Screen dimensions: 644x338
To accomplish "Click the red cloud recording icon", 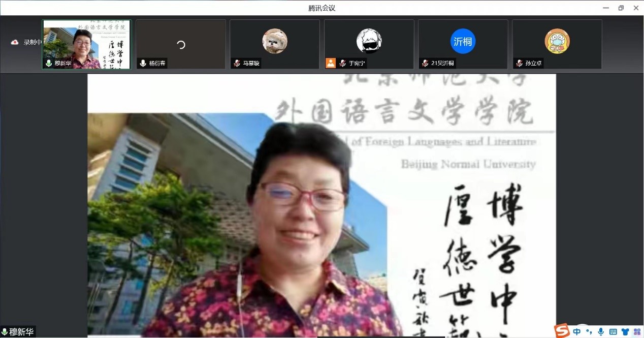I will pyautogui.click(x=14, y=42).
